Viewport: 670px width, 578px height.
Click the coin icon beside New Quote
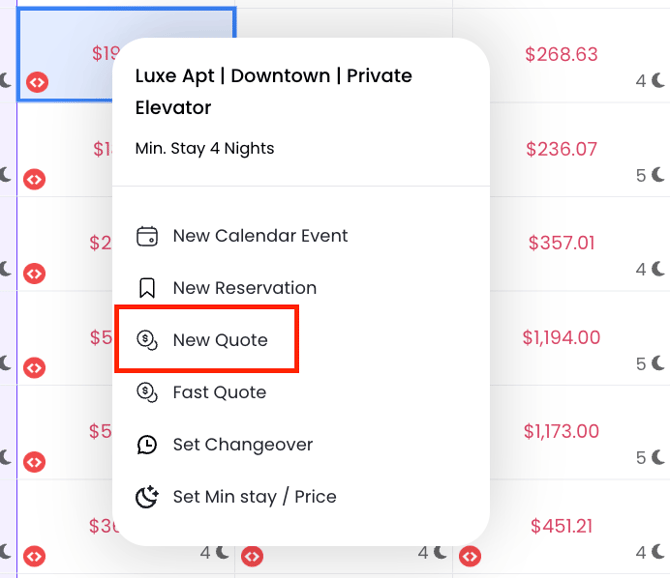point(147,340)
